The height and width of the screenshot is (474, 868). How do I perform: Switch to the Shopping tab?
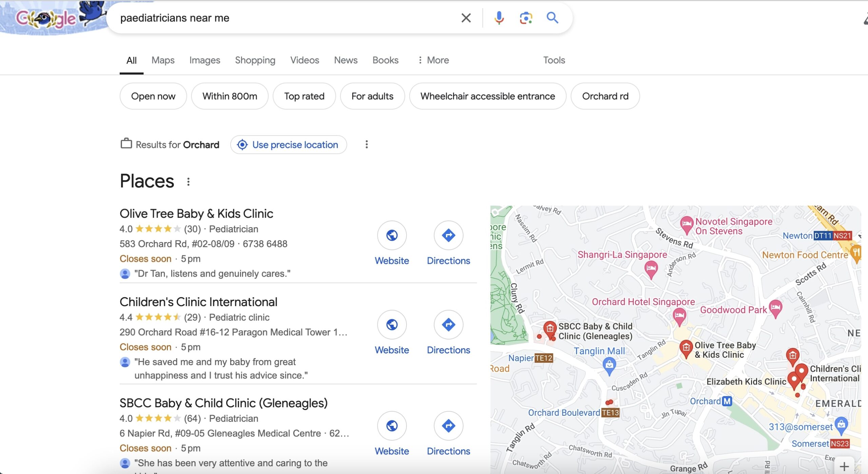click(255, 60)
